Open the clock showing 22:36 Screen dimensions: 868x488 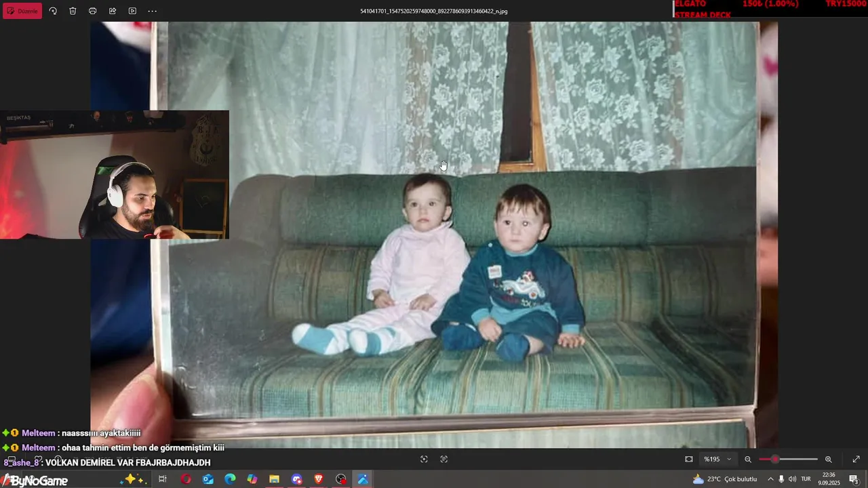[829, 479]
